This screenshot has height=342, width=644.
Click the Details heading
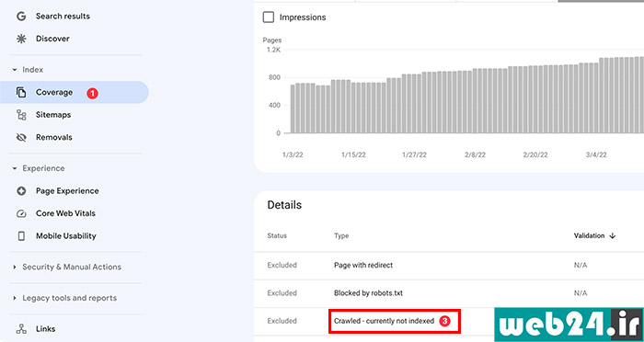pyautogui.click(x=284, y=205)
